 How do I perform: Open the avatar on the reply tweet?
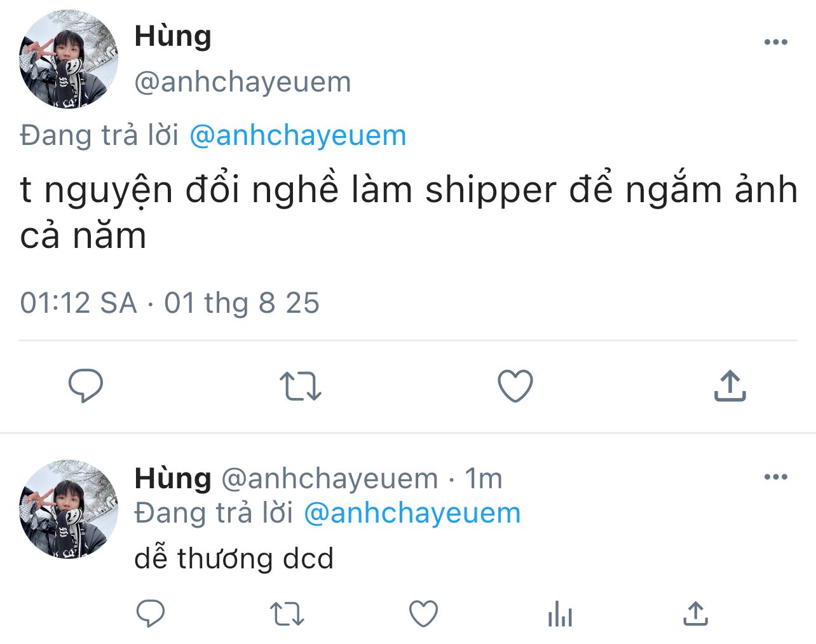point(69,509)
